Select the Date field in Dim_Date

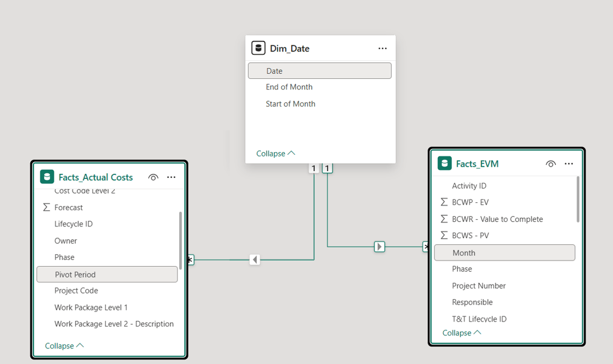point(320,70)
